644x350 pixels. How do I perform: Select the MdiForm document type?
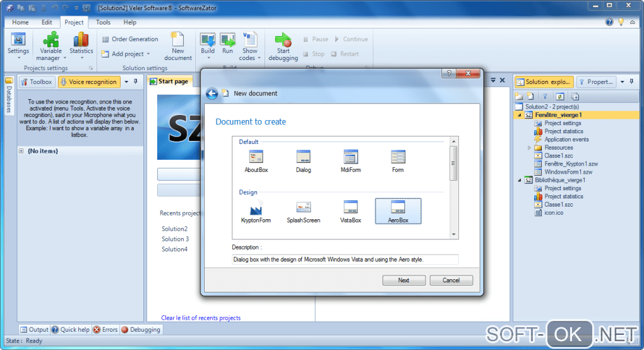click(351, 161)
